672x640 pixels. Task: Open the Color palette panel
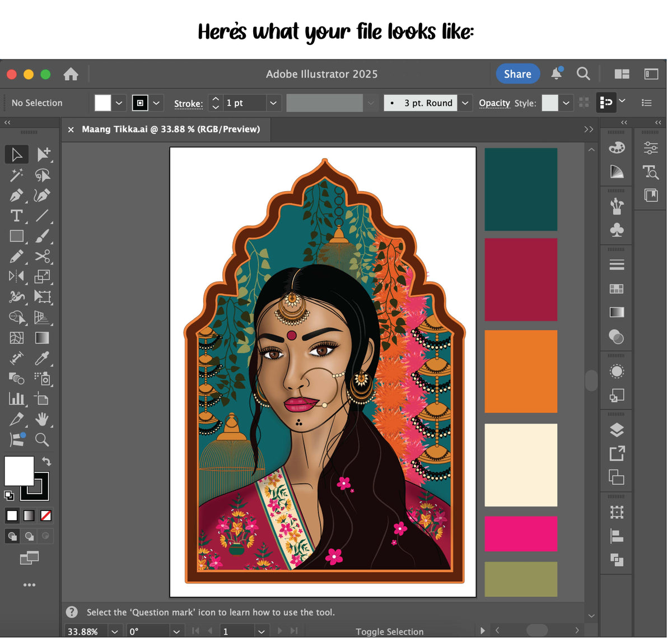pyautogui.click(x=617, y=147)
